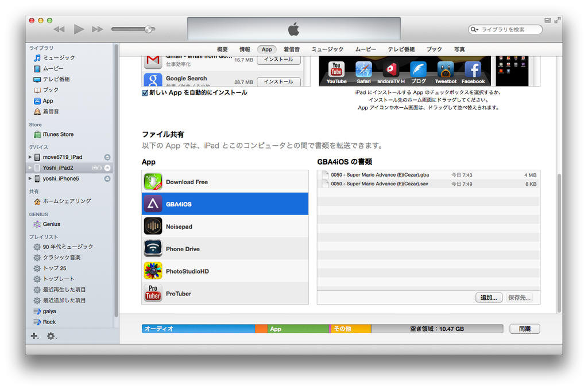This screenshot has height=390, width=588.
Task: Open テレビ番組 in the library sidebar
Action: 51,79
